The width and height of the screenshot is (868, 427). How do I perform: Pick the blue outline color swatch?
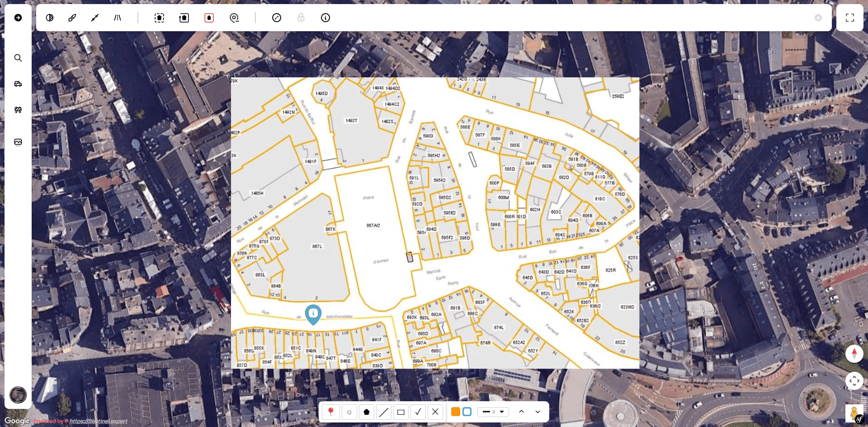coord(467,412)
